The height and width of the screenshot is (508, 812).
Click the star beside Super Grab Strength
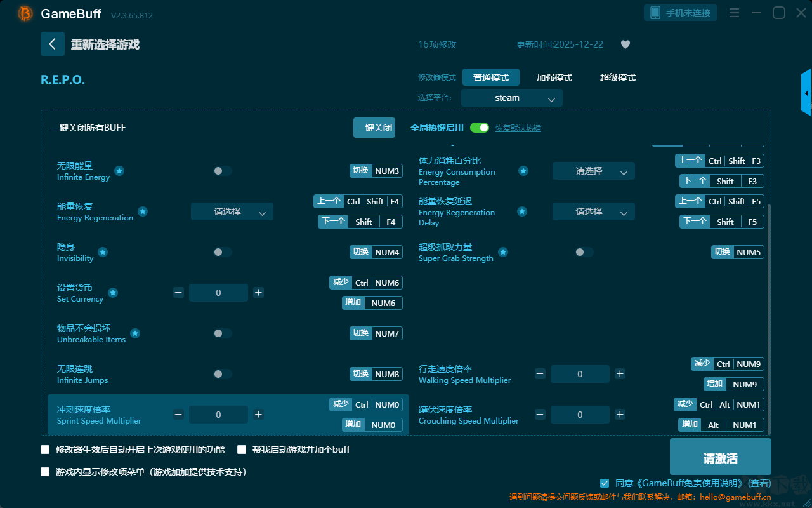[503, 252]
